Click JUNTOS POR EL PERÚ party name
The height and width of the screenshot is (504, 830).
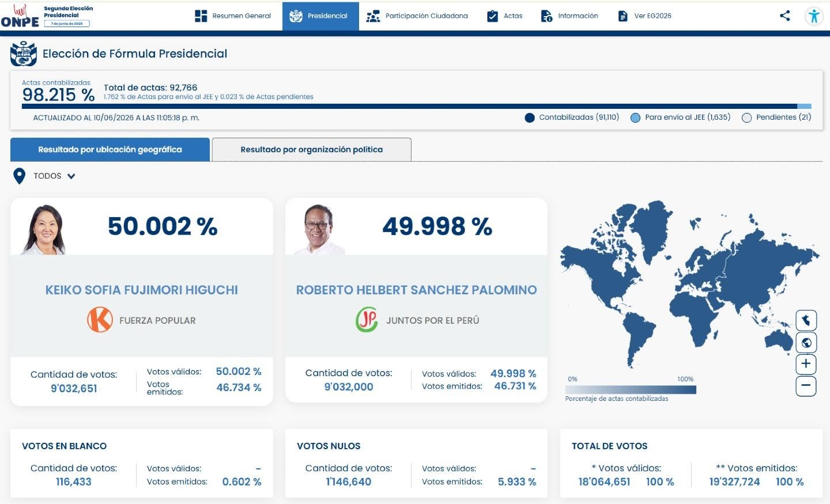pos(432,321)
